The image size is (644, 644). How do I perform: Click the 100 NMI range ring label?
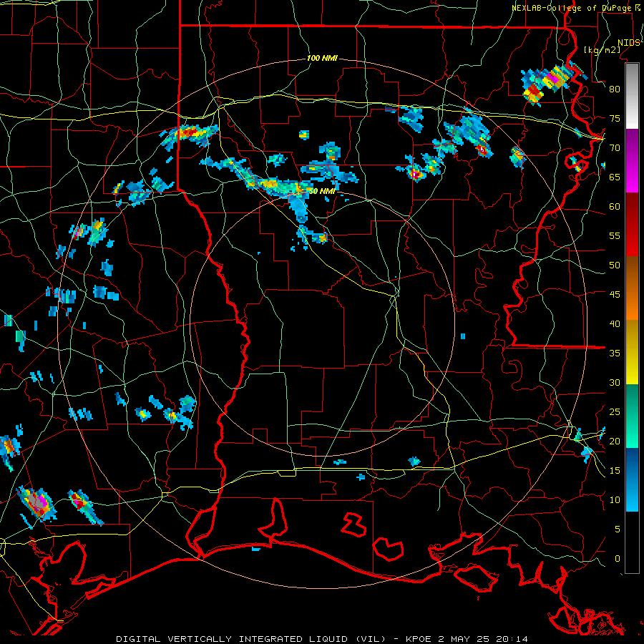pos(322,59)
